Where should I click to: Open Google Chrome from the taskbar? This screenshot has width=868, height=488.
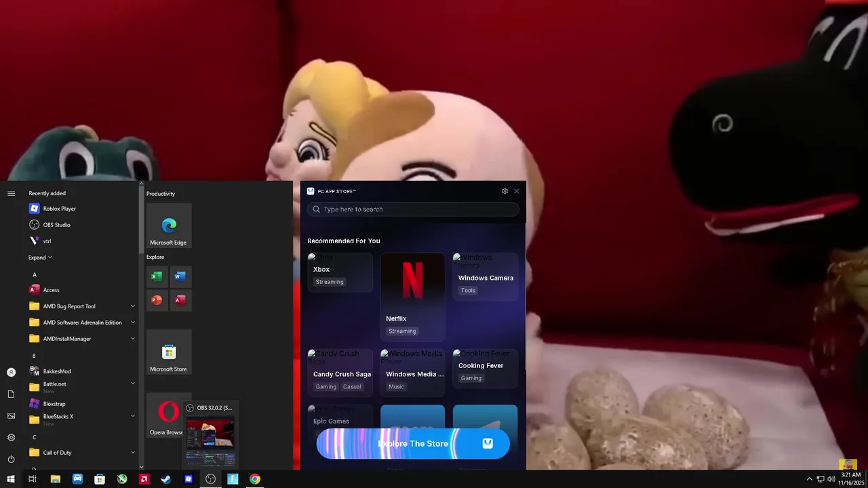point(255,479)
